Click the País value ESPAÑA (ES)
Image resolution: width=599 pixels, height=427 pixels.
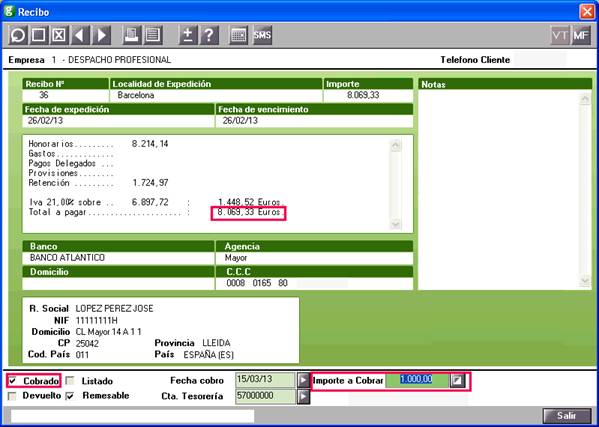[209, 355]
